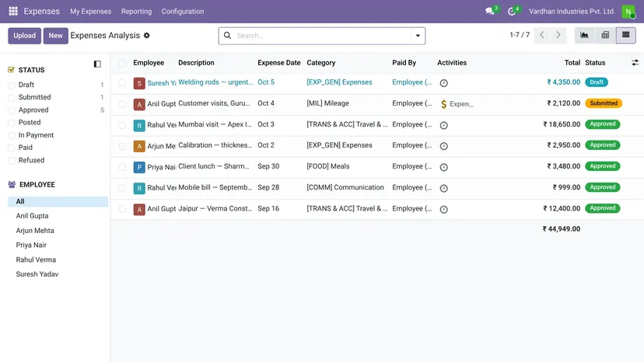Go to previous page arrow
This screenshot has height=362, width=644.
542,35
